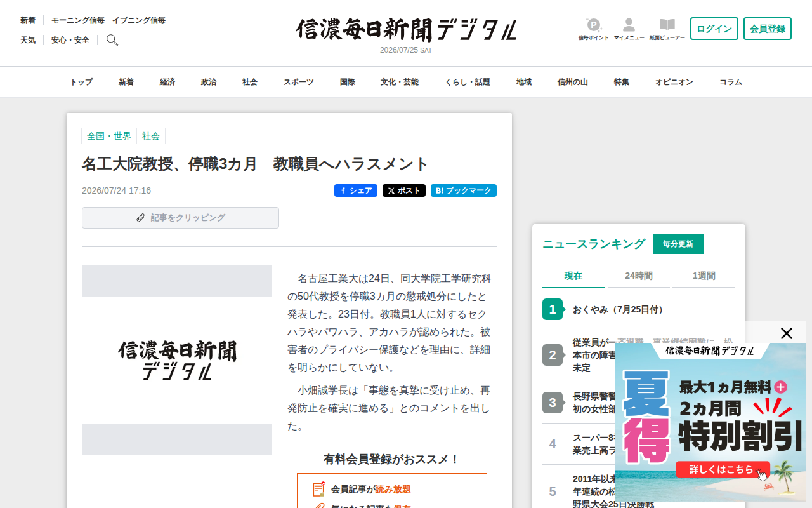Click the ログイン button

pyautogui.click(x=714, y=29)
